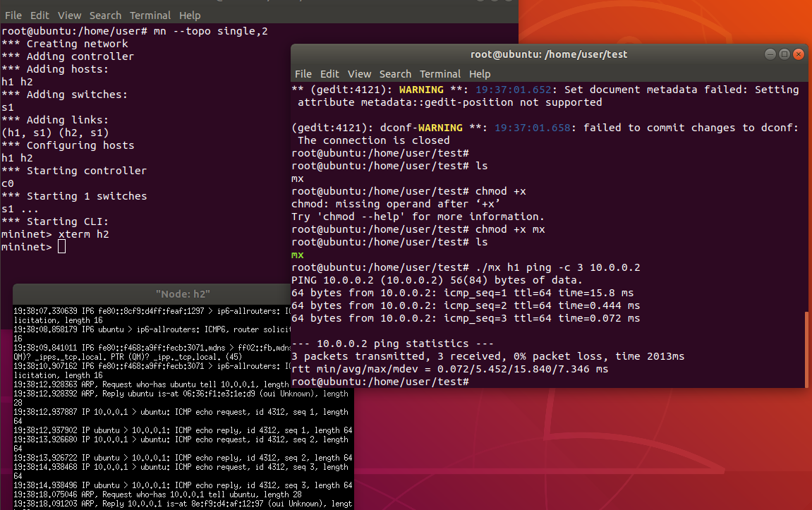Click the mininet> prompt cursor block
This screenshot has height=510, width=812.
pos(61,246)
